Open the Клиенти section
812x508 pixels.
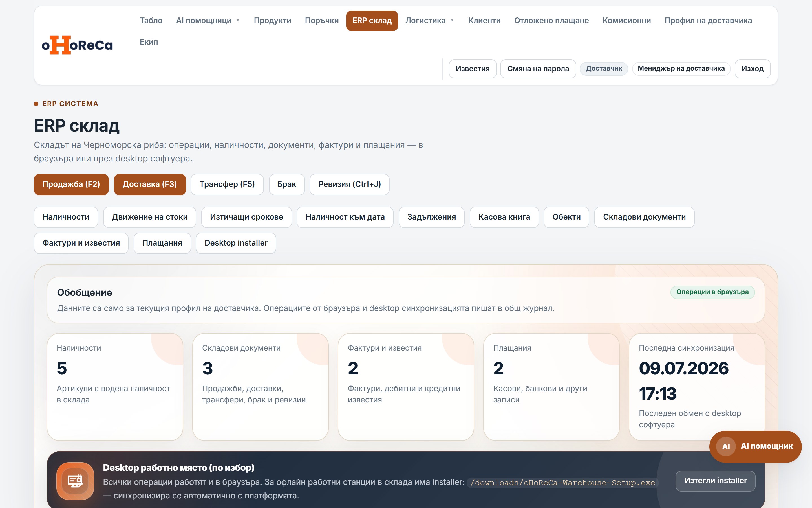click(484, 21)
